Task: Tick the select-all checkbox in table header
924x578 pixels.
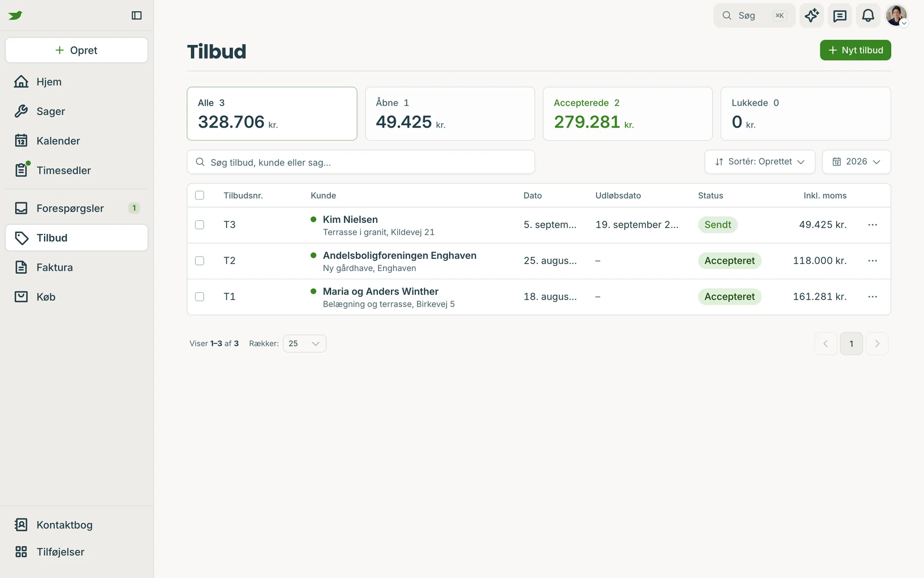Action: click(x=200, y=195)
